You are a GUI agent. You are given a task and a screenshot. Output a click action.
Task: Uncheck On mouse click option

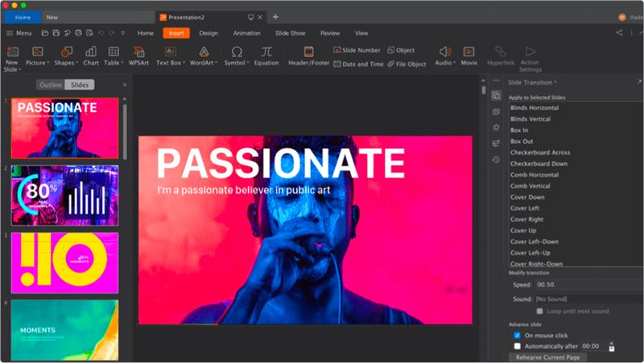(517, 335)
